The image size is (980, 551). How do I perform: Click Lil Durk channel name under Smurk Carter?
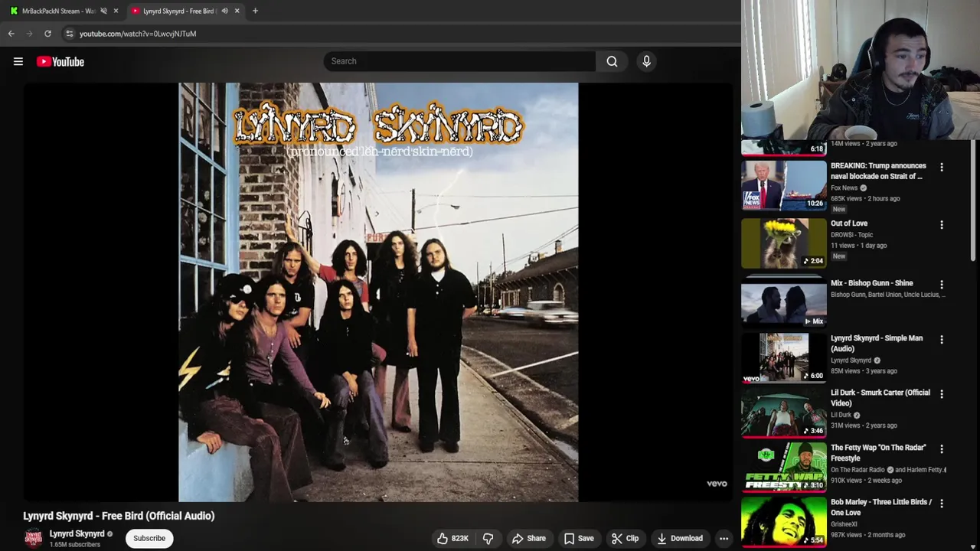click(841, 415)
